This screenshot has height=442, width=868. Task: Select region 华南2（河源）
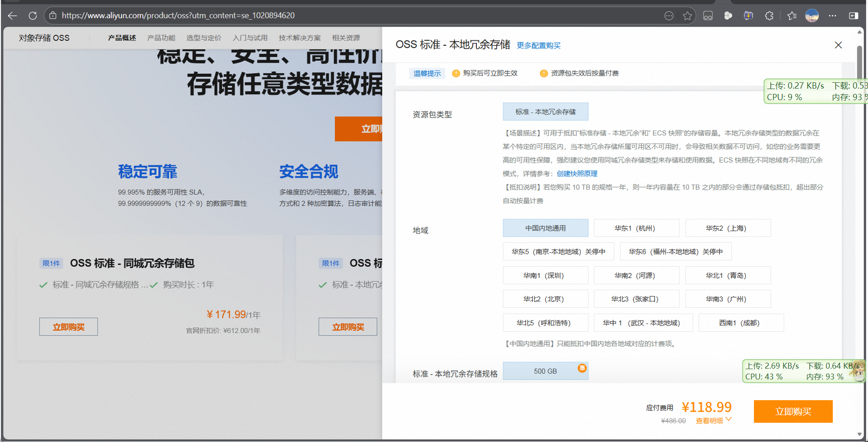click(637, 275)
